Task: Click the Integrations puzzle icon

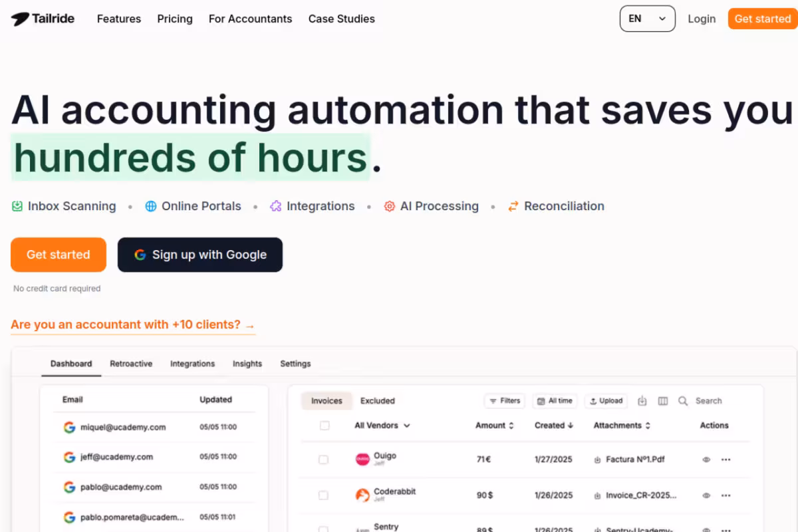Action: tap(275, 206)
